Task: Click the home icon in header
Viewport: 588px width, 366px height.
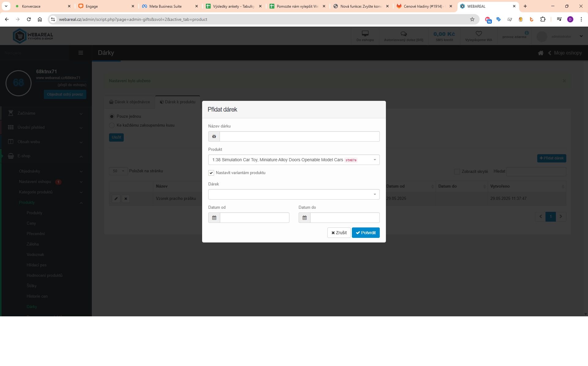Action: coord(541,53)
